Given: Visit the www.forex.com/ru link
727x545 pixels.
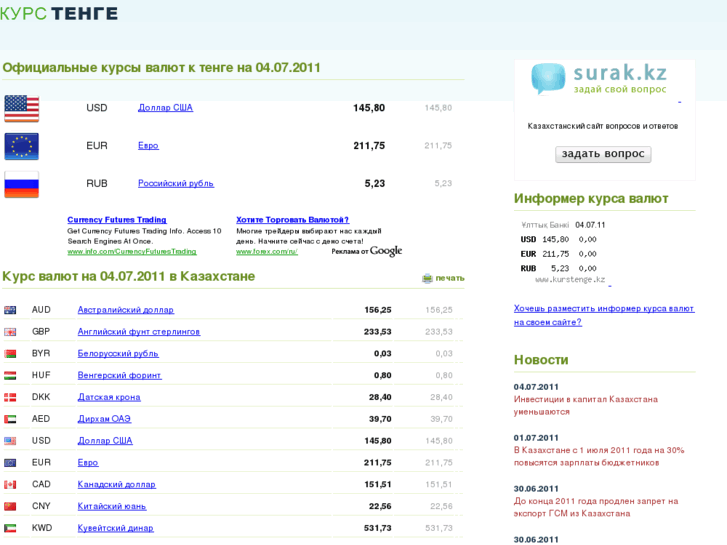Looking at the screenshot, I should click(267, 251).
